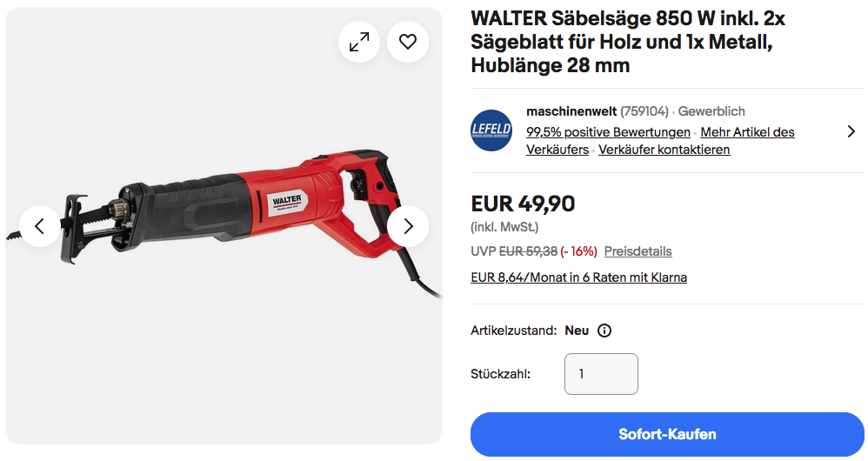
Task: Add item to watchlist with heart icon
Action: coord(408,42)
